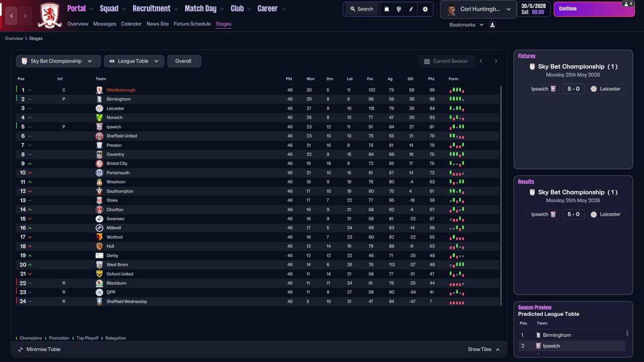
Task: Click the users count badge showing 4
Action: [627, 4]
